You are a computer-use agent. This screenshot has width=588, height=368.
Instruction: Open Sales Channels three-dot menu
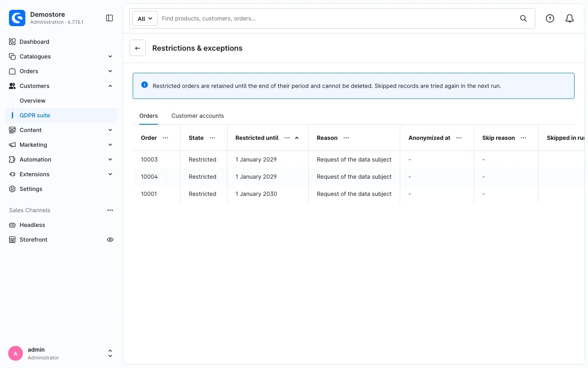coord(110,210)
